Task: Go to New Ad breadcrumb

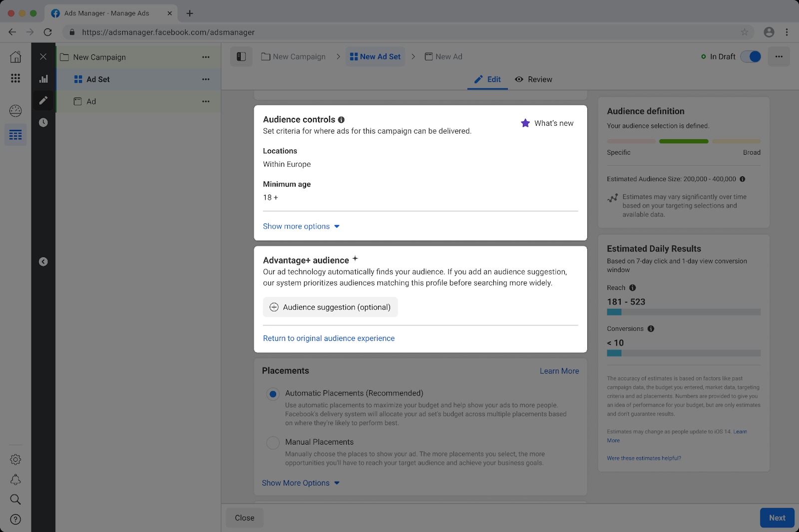Action: [443, 56]
